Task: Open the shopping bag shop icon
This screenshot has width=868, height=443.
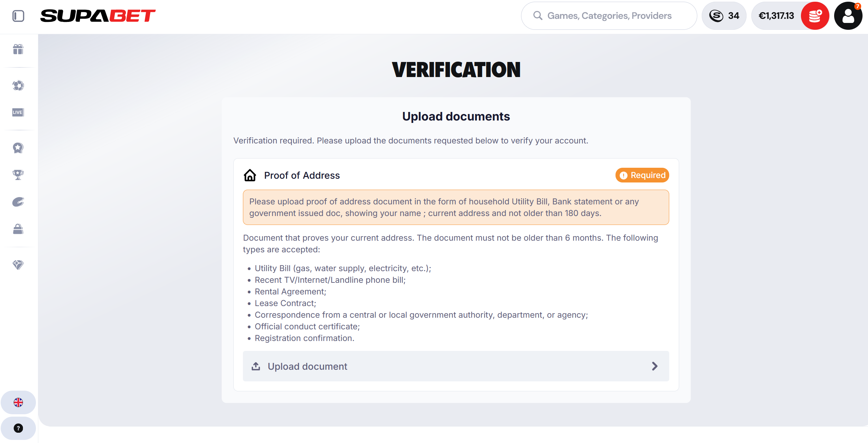Action: coord(18,229)
